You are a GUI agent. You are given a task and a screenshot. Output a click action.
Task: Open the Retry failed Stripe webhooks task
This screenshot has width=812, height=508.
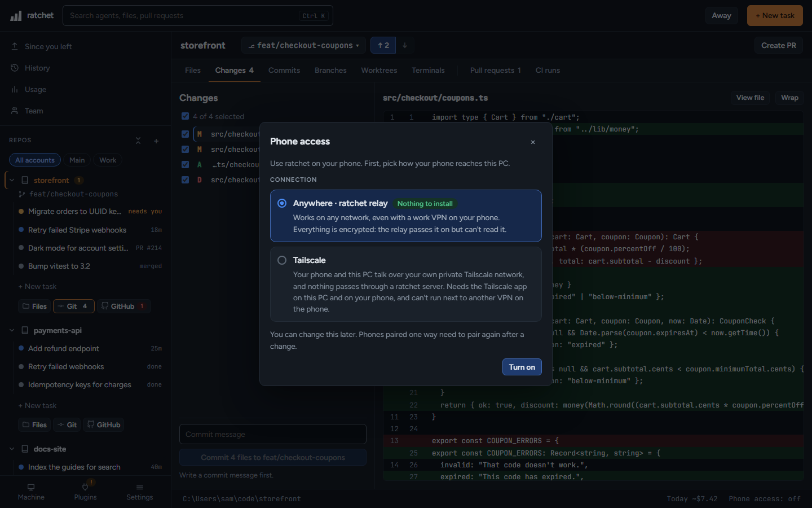pos(90,230)
